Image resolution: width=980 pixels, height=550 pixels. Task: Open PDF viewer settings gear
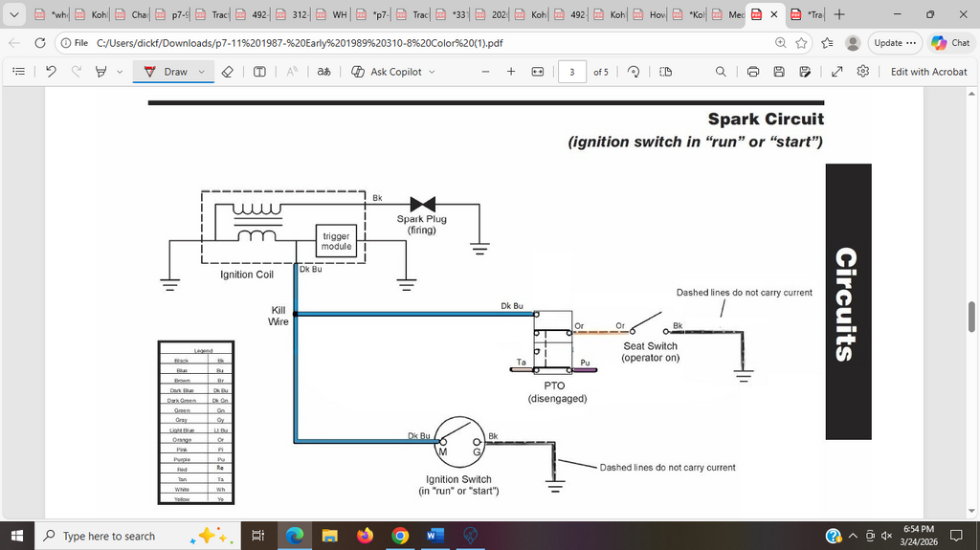point(862,72)
